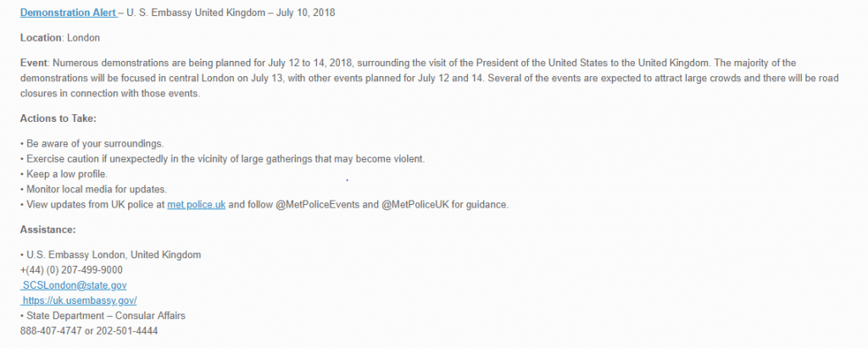Click Be aware of your surroundings bullet
Screen dimensions: 868x348
coord(92,144)
